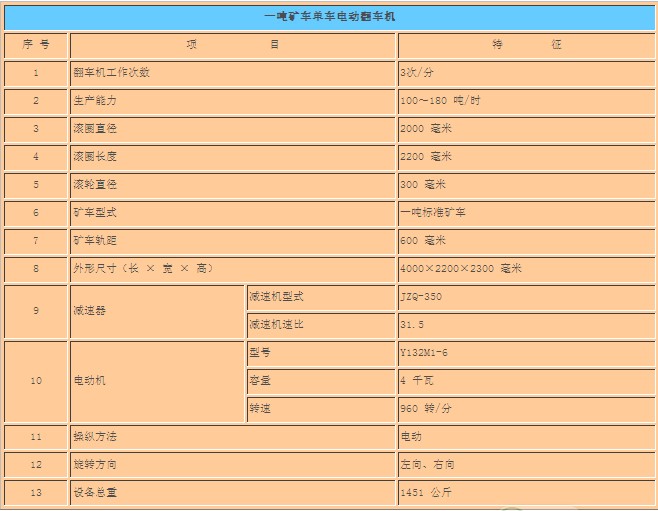This screenshot has width=658, height=511.
Task: Click the 960 转/分 speed value
Action: tap(426, 409)
